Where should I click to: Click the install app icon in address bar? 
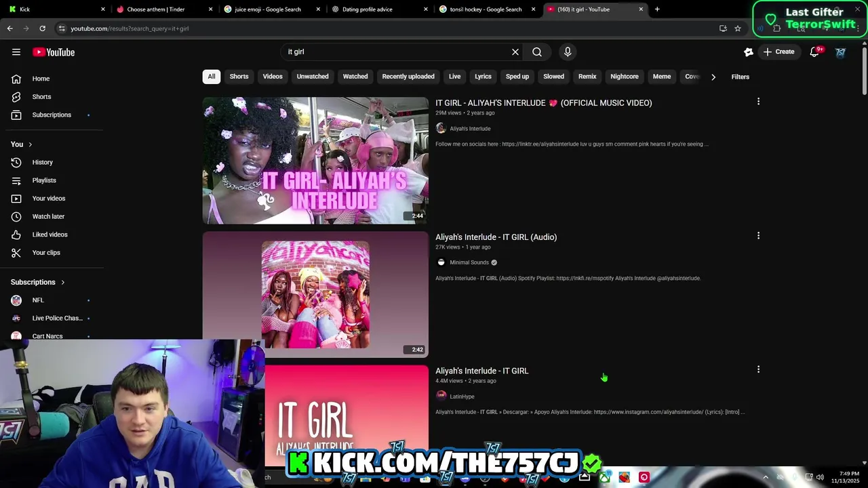[x=723, y=28]
